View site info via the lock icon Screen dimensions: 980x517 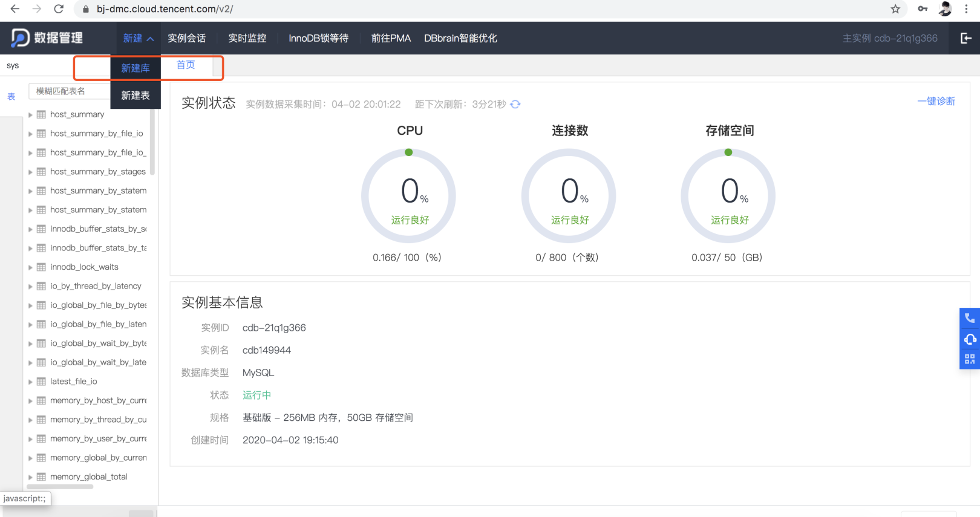click(x=86, y=9)
